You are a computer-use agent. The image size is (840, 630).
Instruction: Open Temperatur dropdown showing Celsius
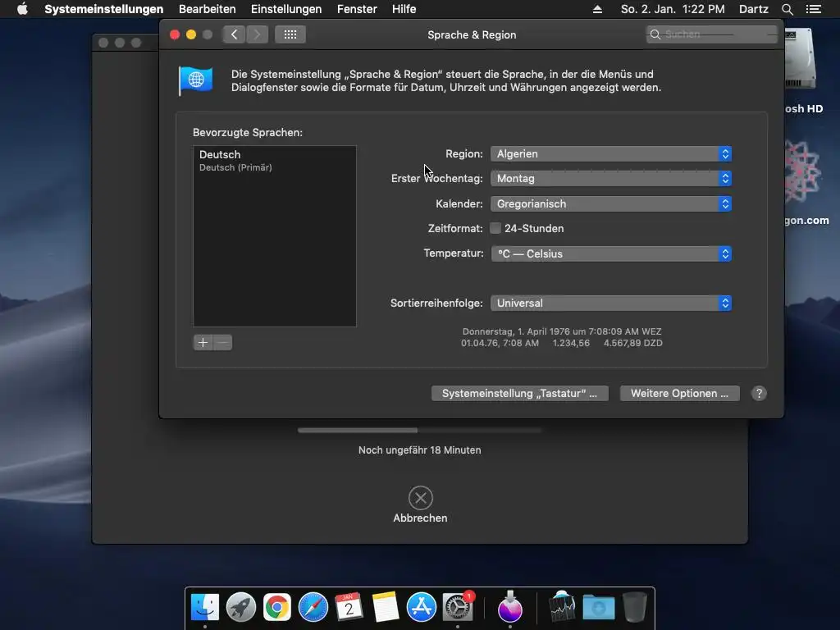[610, 254]
